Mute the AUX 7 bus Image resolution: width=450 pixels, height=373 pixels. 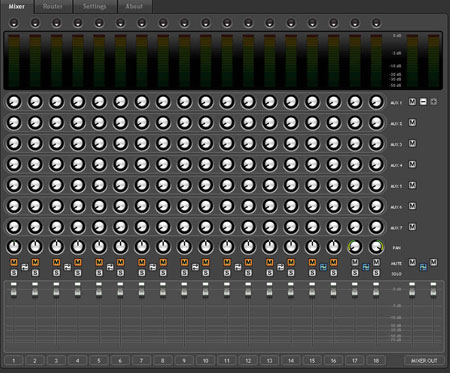point(412,227)
